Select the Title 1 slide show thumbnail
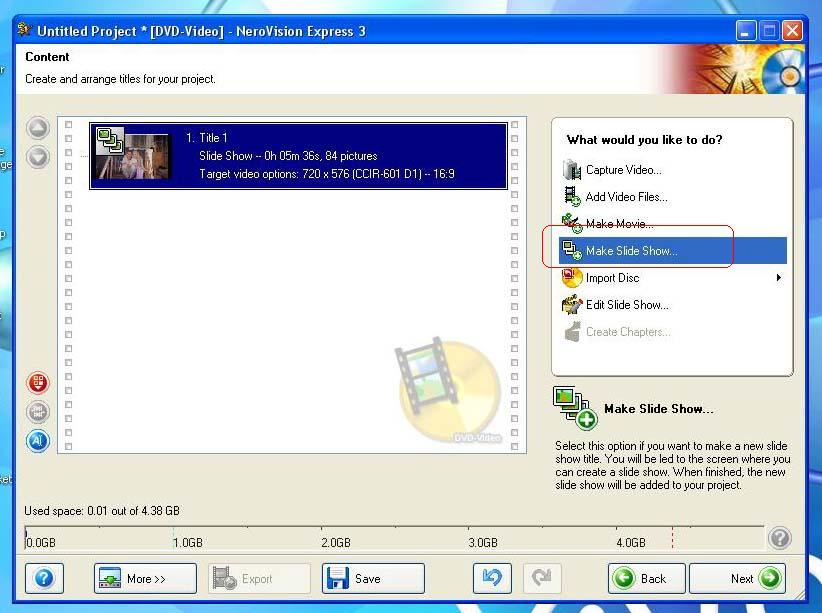This screenshot has height=613, width=822. coord(133,154)
